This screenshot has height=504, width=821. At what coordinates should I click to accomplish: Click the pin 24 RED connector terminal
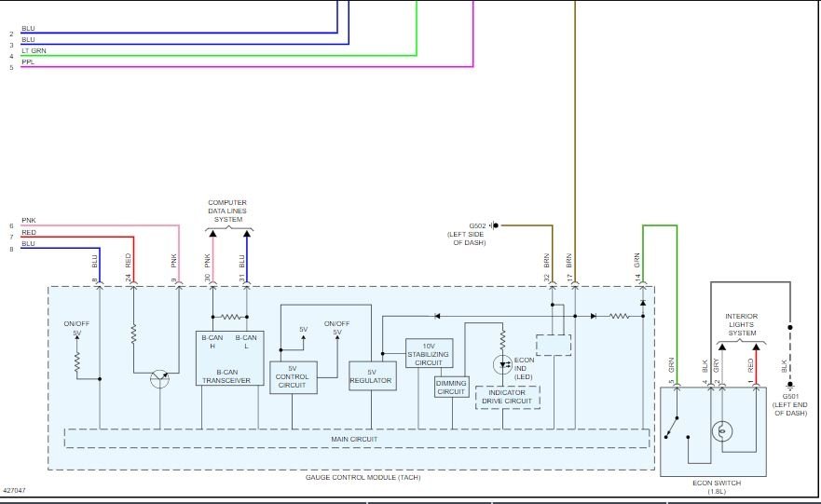click(x=133, y=283)
